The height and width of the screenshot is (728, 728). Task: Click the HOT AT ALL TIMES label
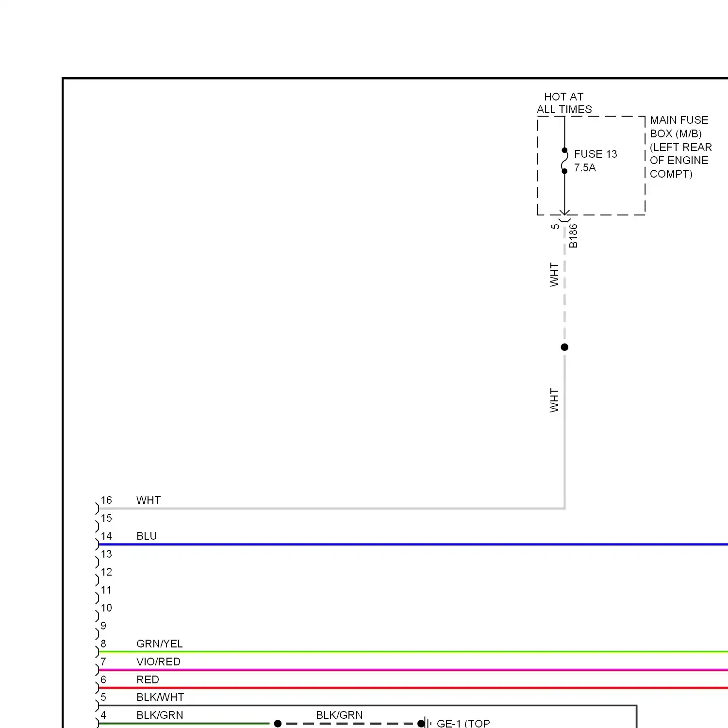564,103
